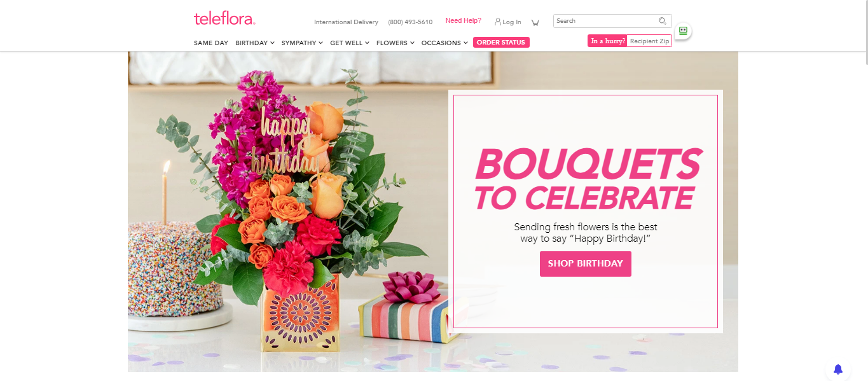The image size is (868, 381).
Task: Open the shopping cart icon
Action: pos(535,22)
